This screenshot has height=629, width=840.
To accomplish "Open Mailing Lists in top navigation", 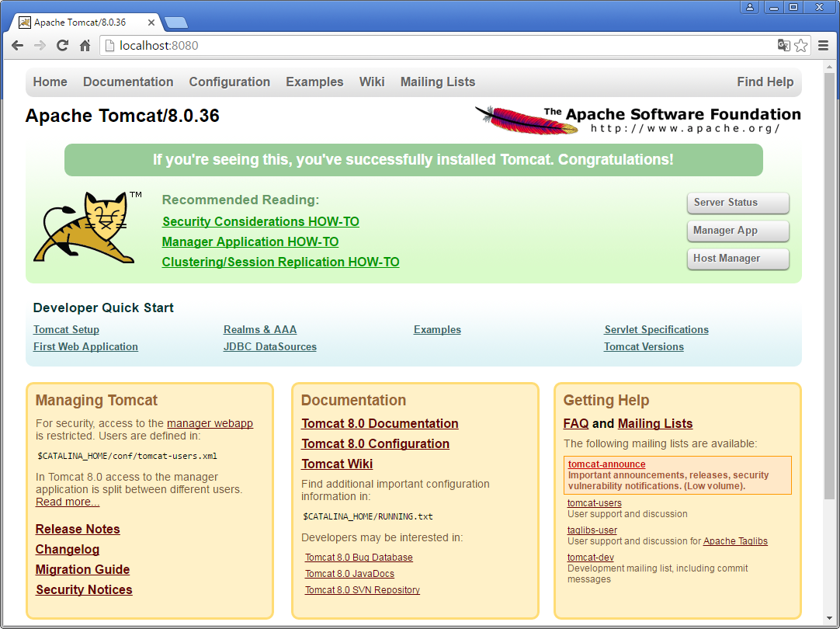I will pos(438,82).
